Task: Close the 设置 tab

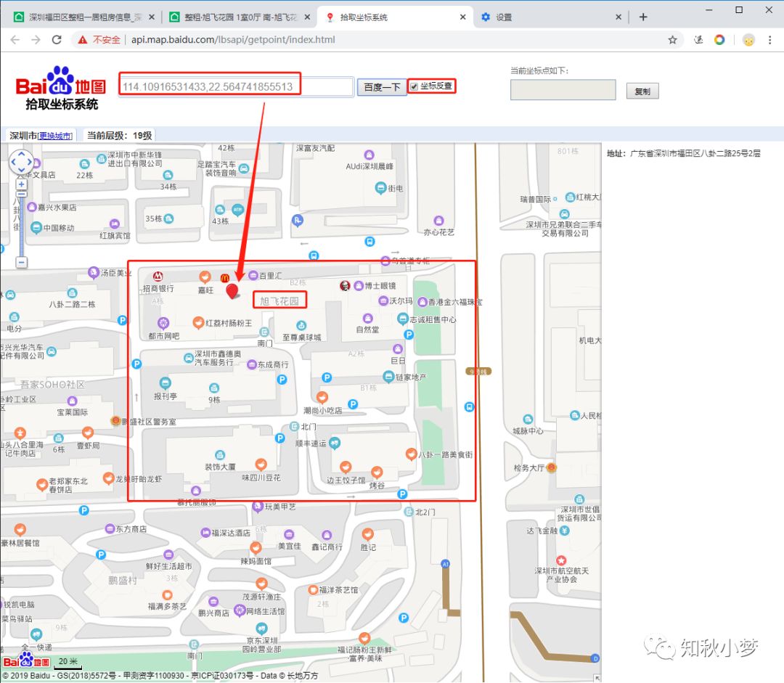Action: point(618,17)
